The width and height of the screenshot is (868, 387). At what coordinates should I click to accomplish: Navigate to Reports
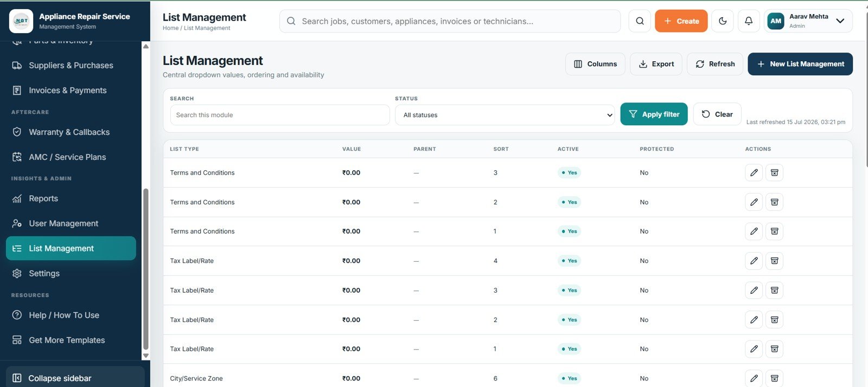71,198
